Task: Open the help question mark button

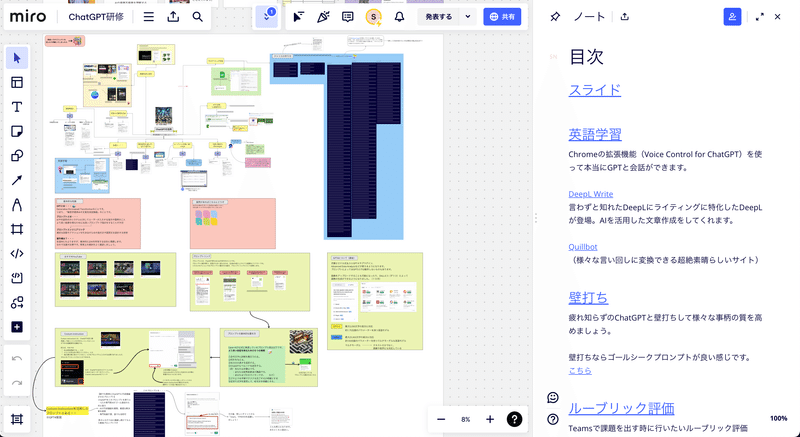Action: [x=514, y=419]
